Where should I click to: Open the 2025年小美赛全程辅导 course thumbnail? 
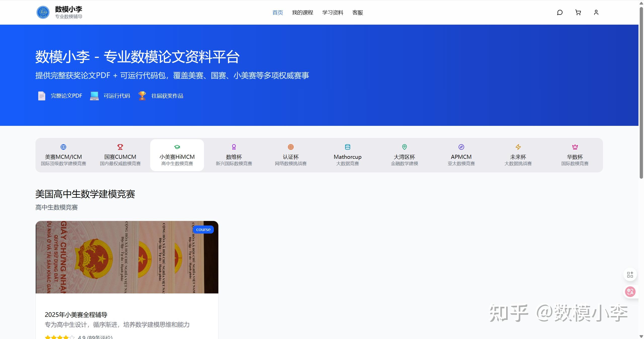(127, 257)
